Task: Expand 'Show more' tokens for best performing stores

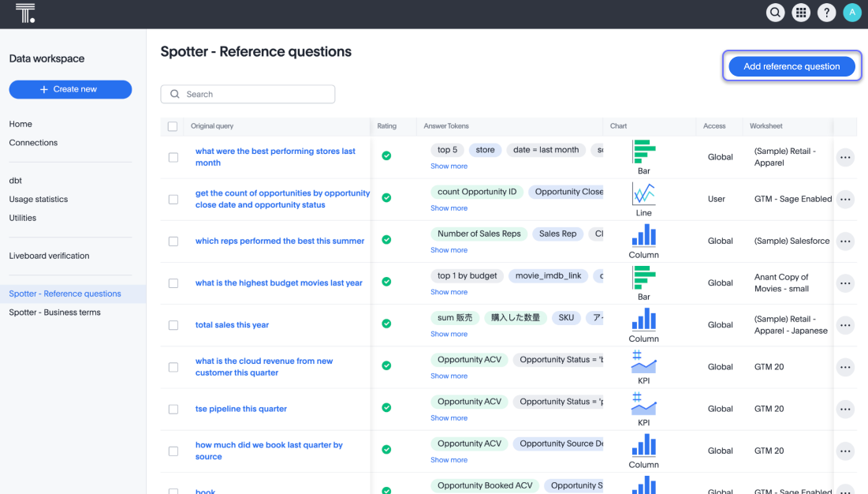Action: [449, 167]
